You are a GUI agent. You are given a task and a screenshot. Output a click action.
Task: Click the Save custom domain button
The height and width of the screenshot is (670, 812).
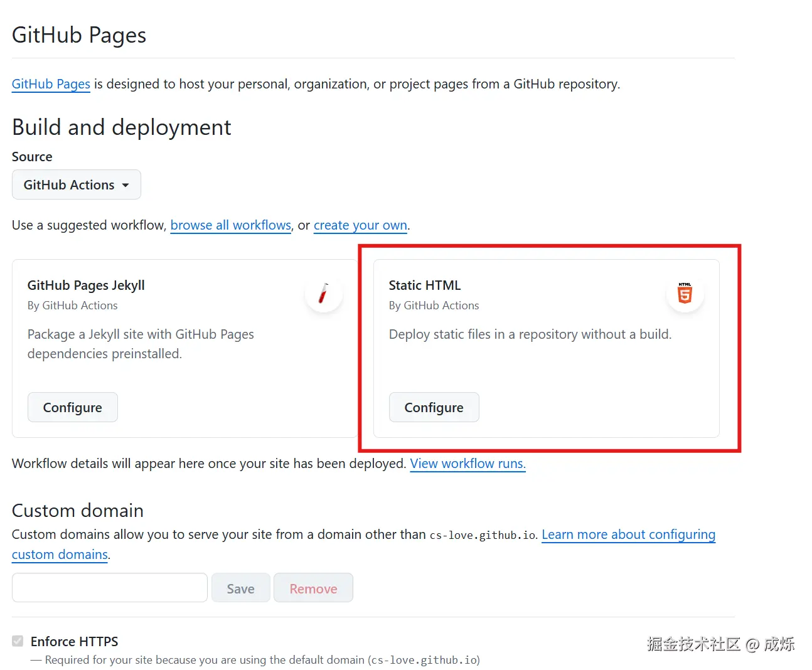241,588
